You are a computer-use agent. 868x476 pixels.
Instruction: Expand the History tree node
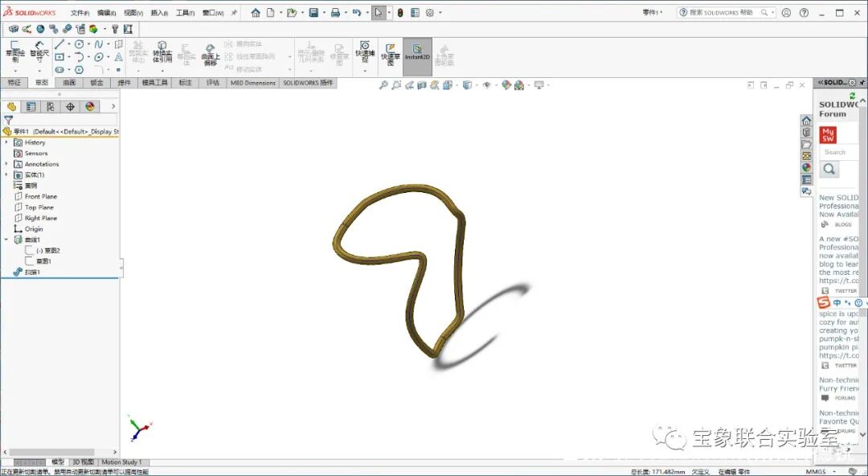(6, 142)
